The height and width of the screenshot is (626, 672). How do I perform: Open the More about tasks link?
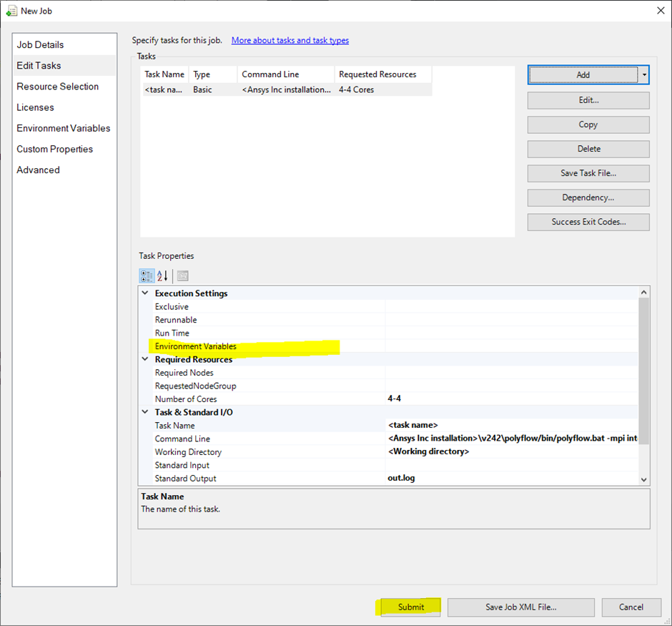pos(290,41)
